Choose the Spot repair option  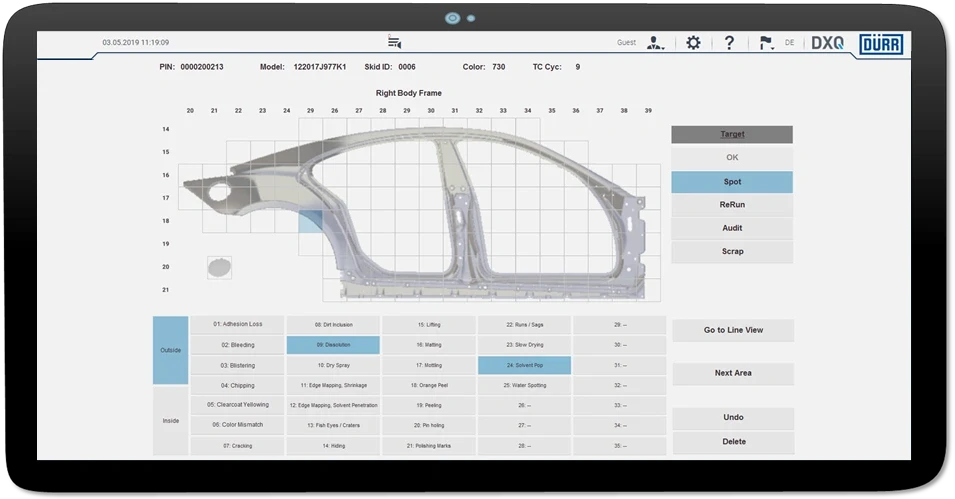(732, 182)
